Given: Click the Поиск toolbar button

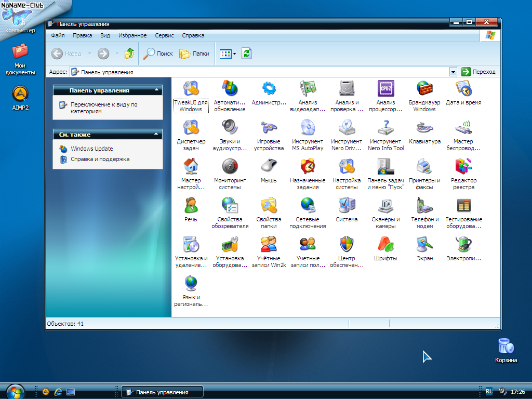Looking at the screenshot, I should [158, 54].
